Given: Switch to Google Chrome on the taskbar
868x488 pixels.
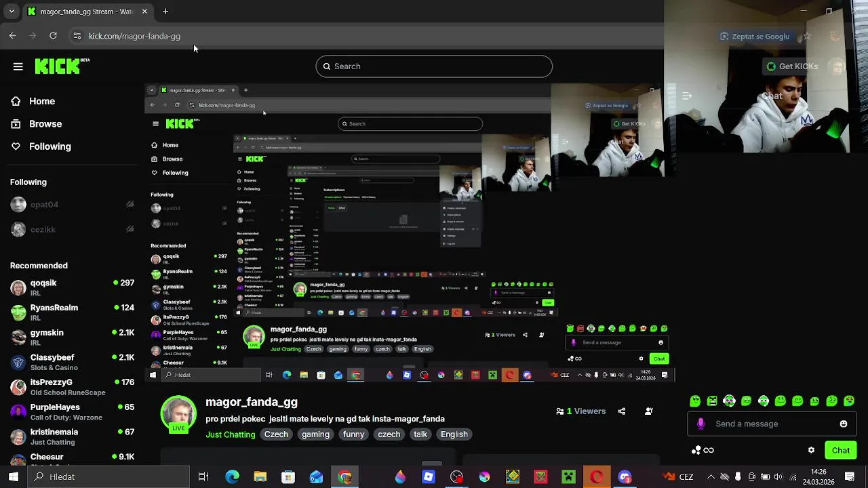Looking at the screenshot, I should (344, 476).
